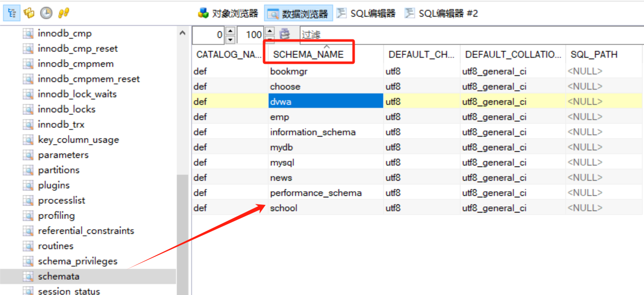Select the parameters table

coord(63,155)
